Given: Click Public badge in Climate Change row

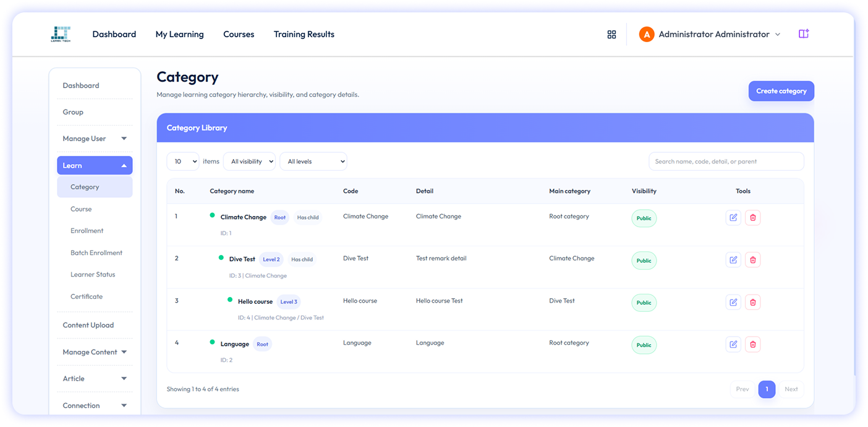Looking at the screenshot, I should click(644, 218).
